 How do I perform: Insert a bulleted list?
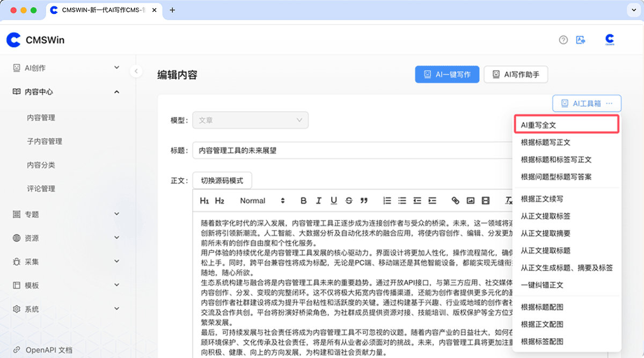[x=402, y=201]
